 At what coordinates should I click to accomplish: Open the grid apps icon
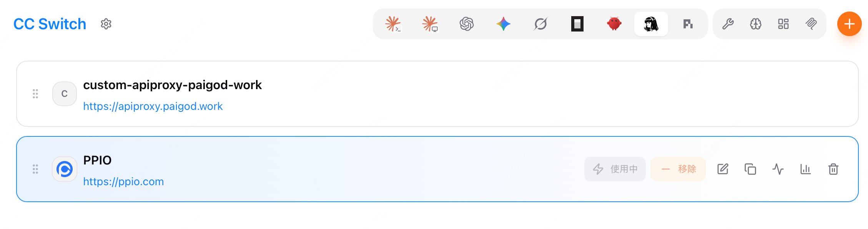pyautogui.click(x=783, y=24)
